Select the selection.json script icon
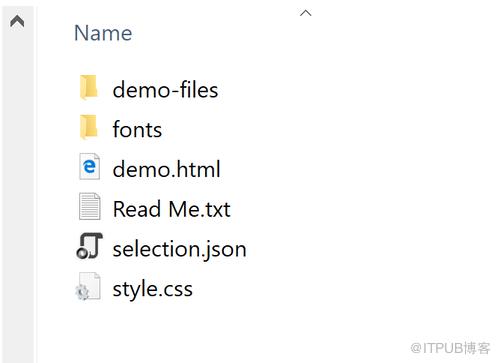This screenshot has width=500, height=363. coord(89,246)
